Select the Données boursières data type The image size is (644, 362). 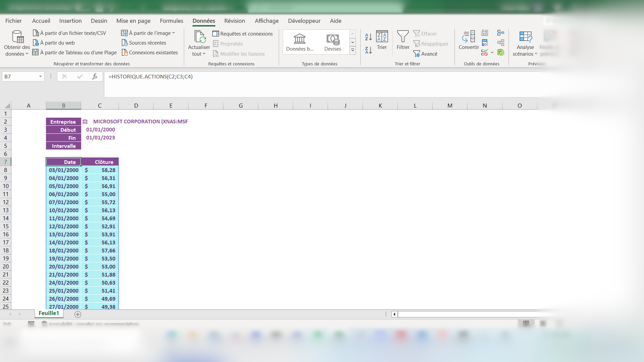(x=300, y=42)
